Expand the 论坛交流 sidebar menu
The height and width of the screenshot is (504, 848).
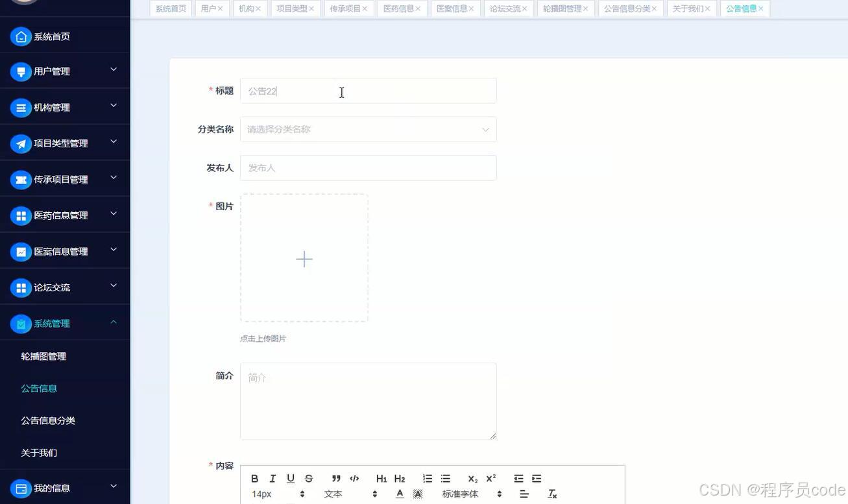[x=65, y=287]
